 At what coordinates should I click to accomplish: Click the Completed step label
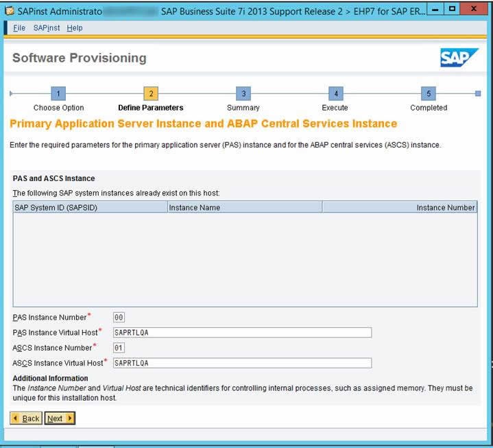(429, 108)
